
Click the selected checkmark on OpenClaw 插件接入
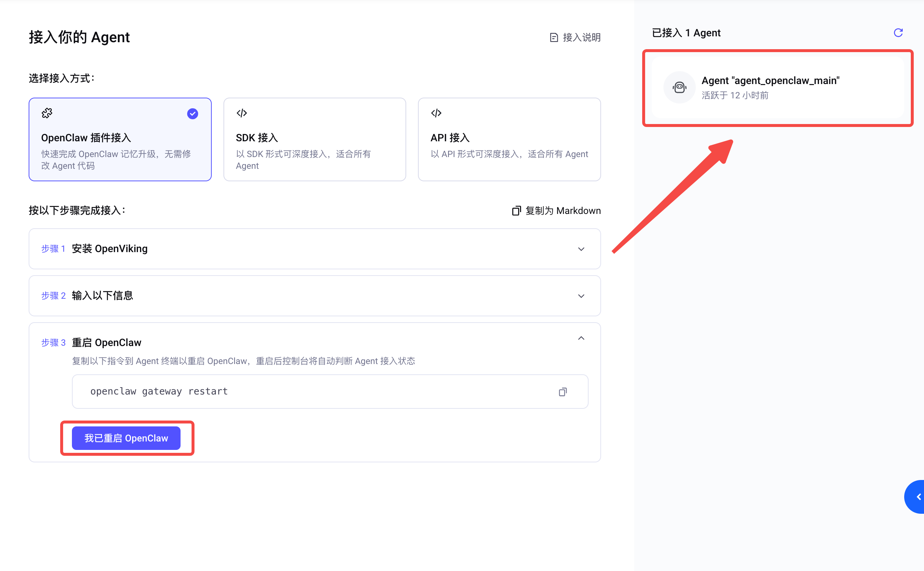click(193, 114)
